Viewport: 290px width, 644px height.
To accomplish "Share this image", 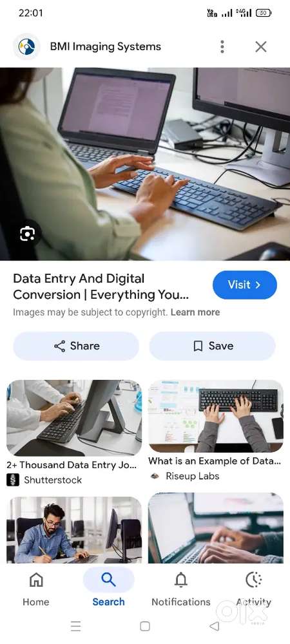I will click(76, 346).
